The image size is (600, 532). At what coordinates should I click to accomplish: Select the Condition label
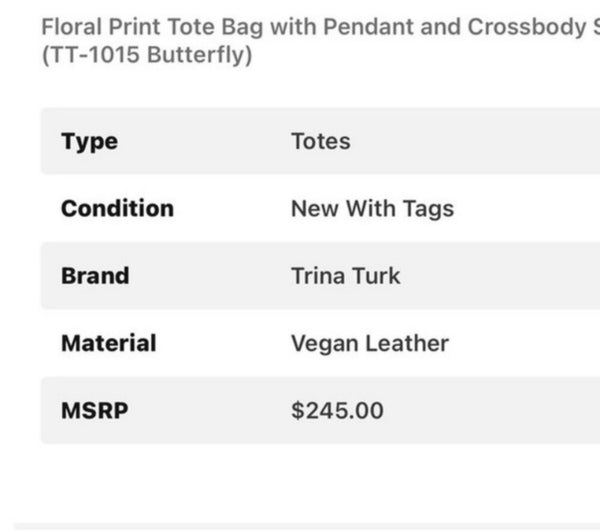pyautogui.click(x=117, y=209)
